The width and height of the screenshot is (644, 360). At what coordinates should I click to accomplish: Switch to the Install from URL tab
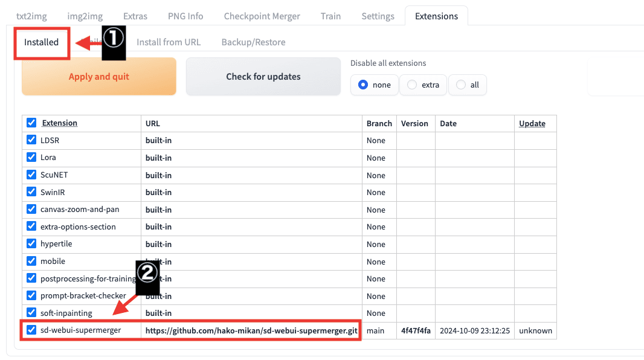(169, 42)
